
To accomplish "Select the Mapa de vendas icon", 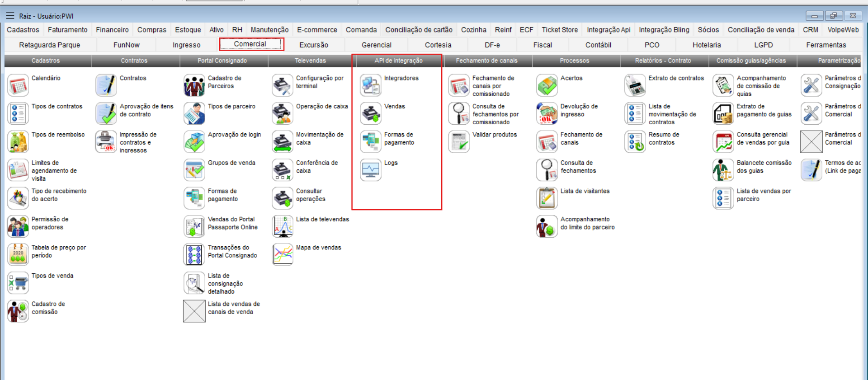I will [x=283, y=255].
